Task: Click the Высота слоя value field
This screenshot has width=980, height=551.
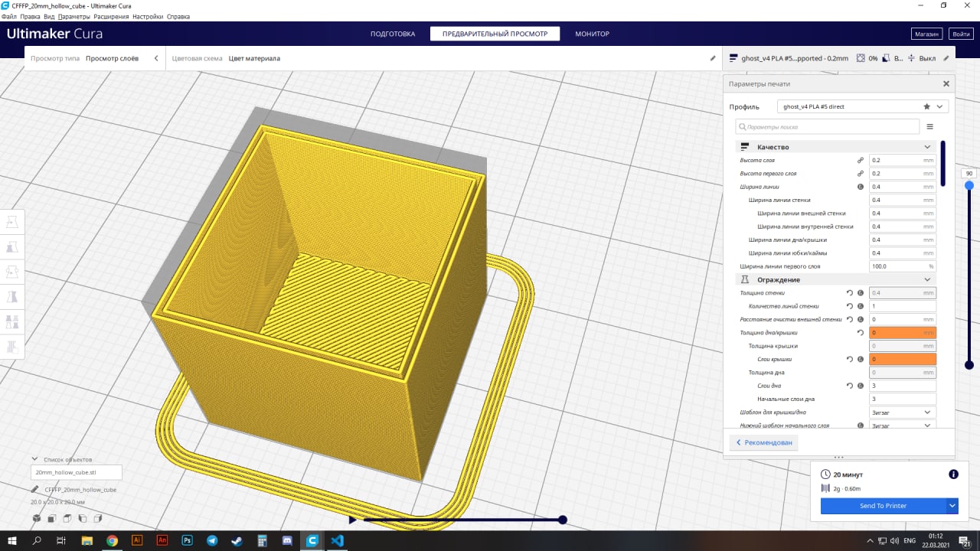Action: 903,161
